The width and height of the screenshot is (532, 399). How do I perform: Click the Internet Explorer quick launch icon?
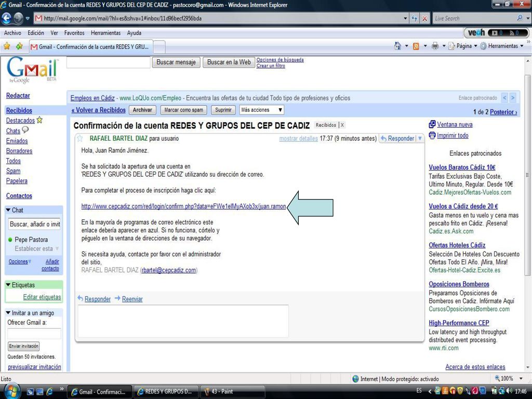(x=49, y=392)
